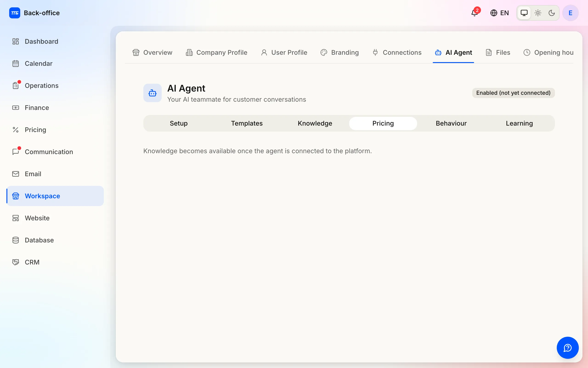Viewport: 588px width, 368px height.
Task: Open Website in the sidebar
Action: click(55, 218)
